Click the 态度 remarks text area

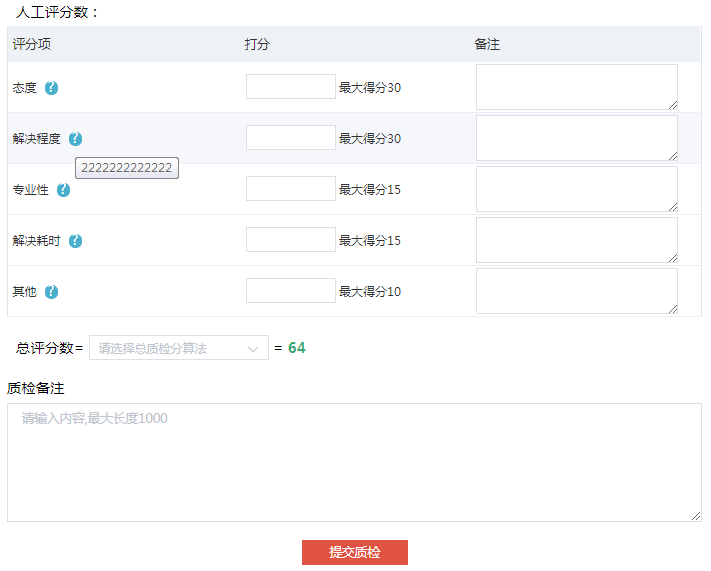[x=576, y=87]
